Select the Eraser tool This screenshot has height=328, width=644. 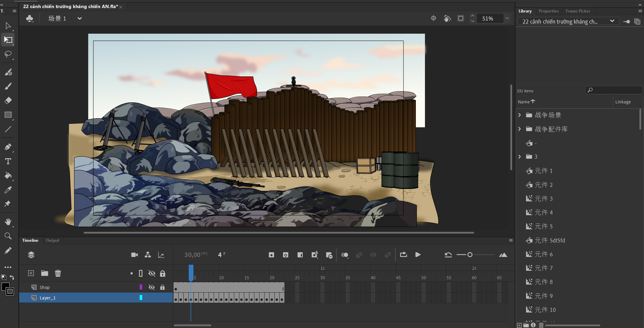click(8, 100)
